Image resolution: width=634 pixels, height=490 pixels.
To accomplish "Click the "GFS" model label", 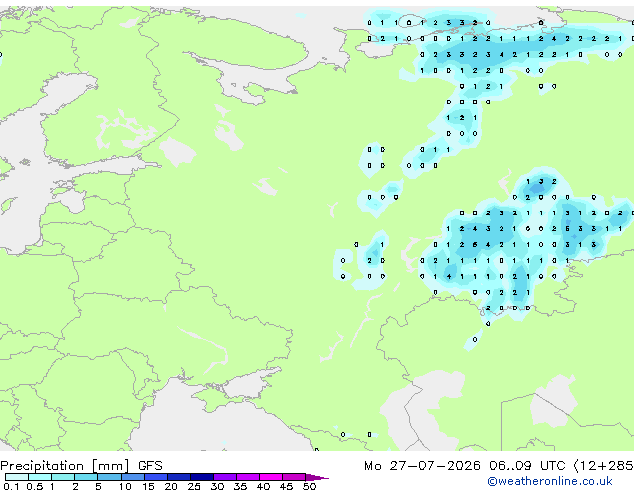I will 150,466.
